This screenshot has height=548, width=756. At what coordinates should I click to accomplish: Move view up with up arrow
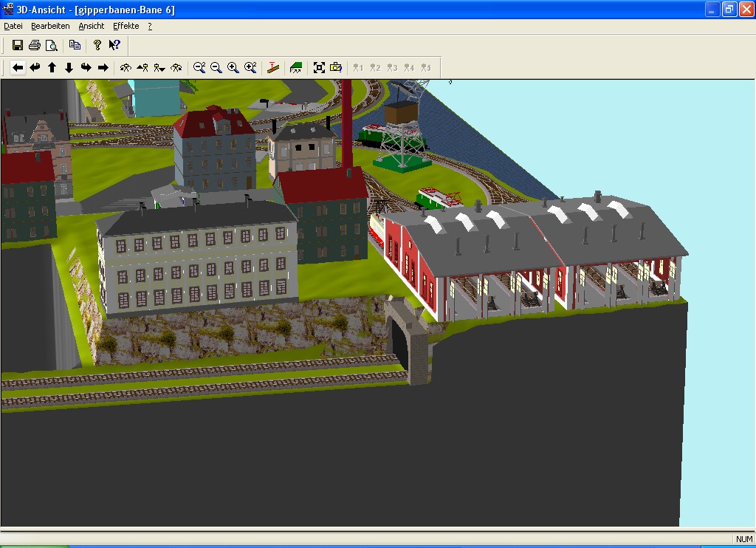[x=52, y=67]
